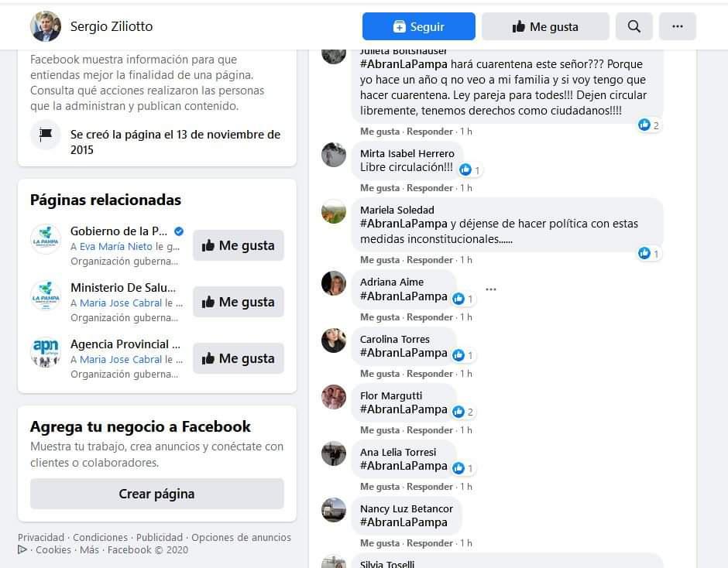Open options dots beside Adriana Aime's comment
728x568 pixels.
(491, 289)
